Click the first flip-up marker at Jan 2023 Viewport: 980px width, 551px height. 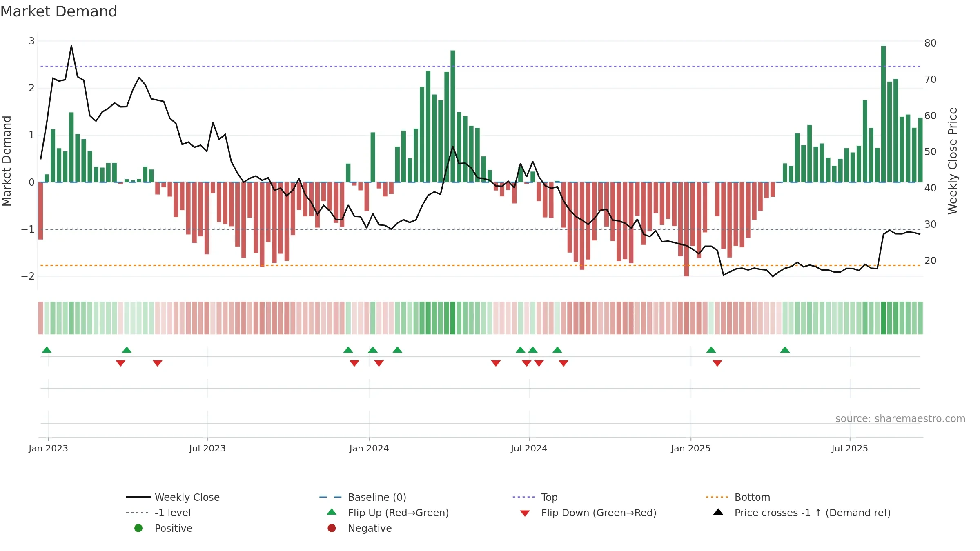pos(47,350)
